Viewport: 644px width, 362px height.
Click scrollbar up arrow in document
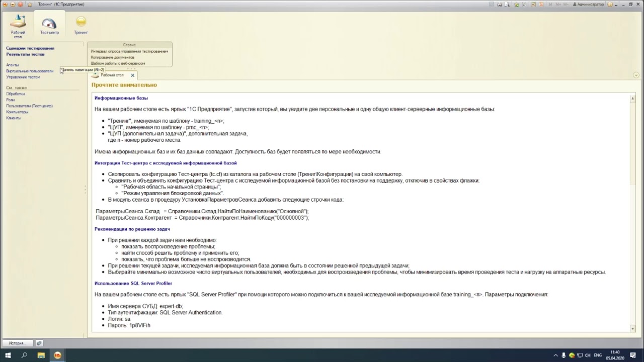click(633, 99)
